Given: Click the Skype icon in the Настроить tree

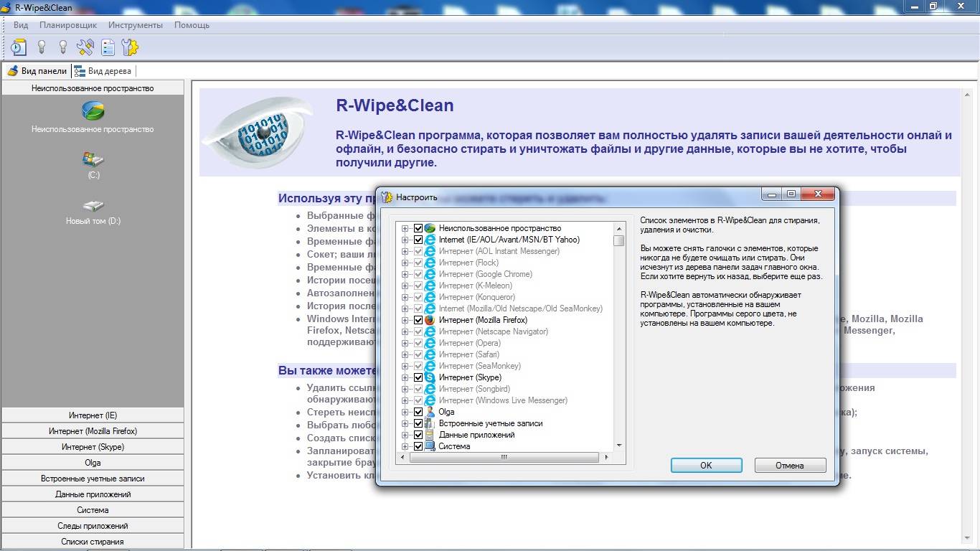Looking at the screenshot, I should [x=430, y=377].
